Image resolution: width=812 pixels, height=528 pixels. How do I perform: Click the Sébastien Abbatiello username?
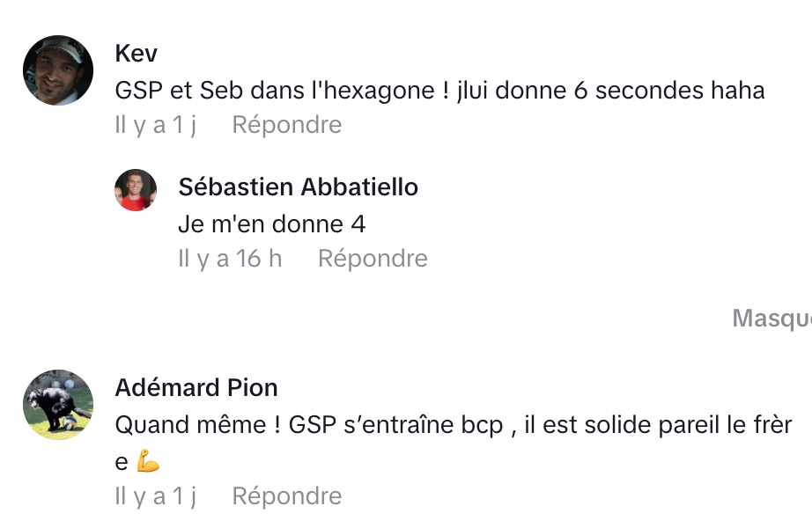coord(298,187)
